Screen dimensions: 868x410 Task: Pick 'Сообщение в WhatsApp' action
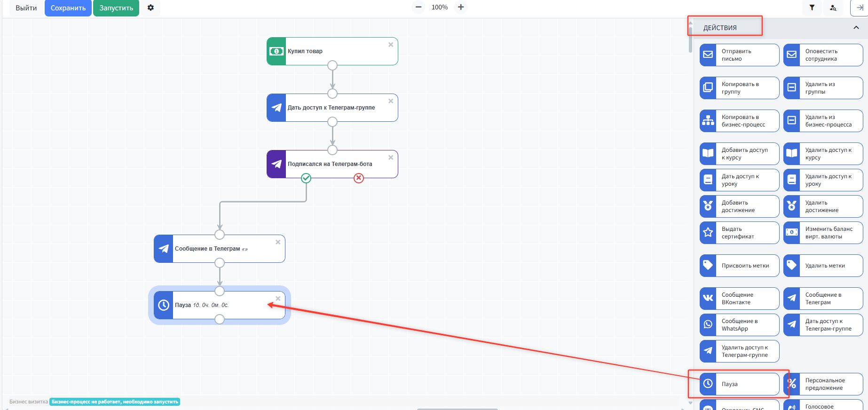point(739,325)
